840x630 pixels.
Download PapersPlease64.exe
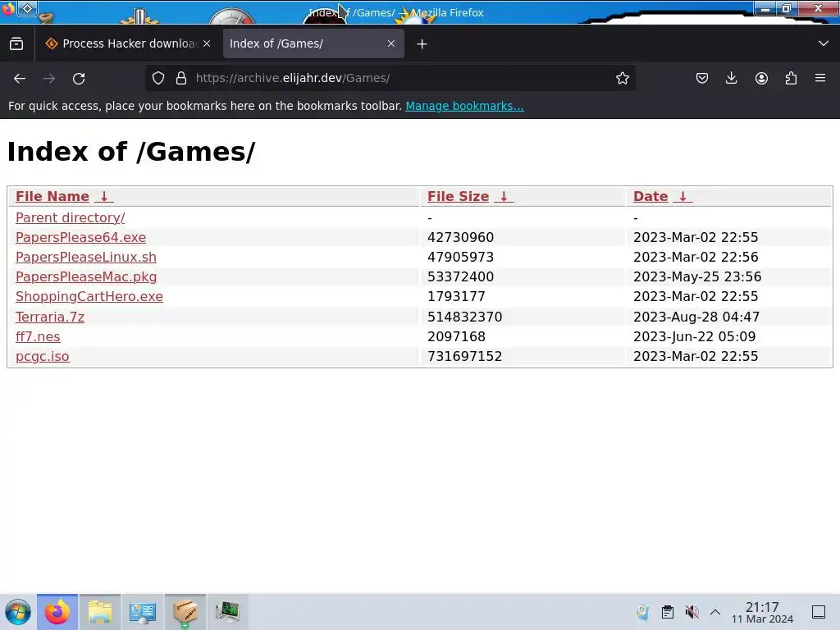tap(81, 237)
